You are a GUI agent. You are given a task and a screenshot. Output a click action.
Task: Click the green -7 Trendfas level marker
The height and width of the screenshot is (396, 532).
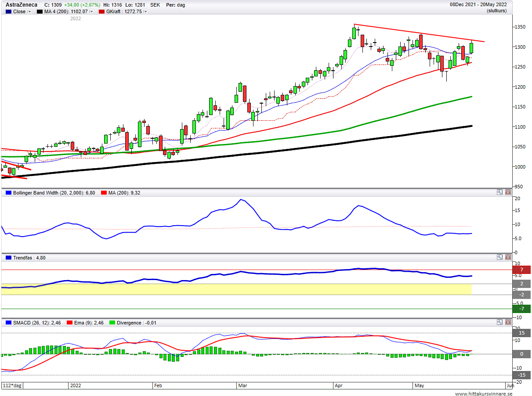521,309
